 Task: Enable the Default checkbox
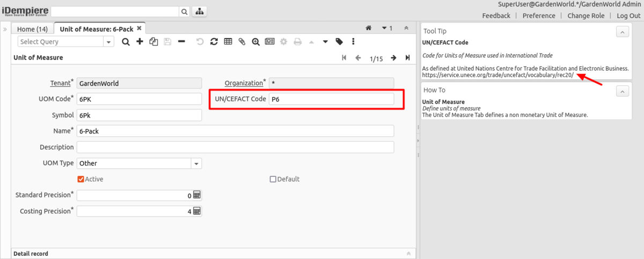tap(273, 179)
